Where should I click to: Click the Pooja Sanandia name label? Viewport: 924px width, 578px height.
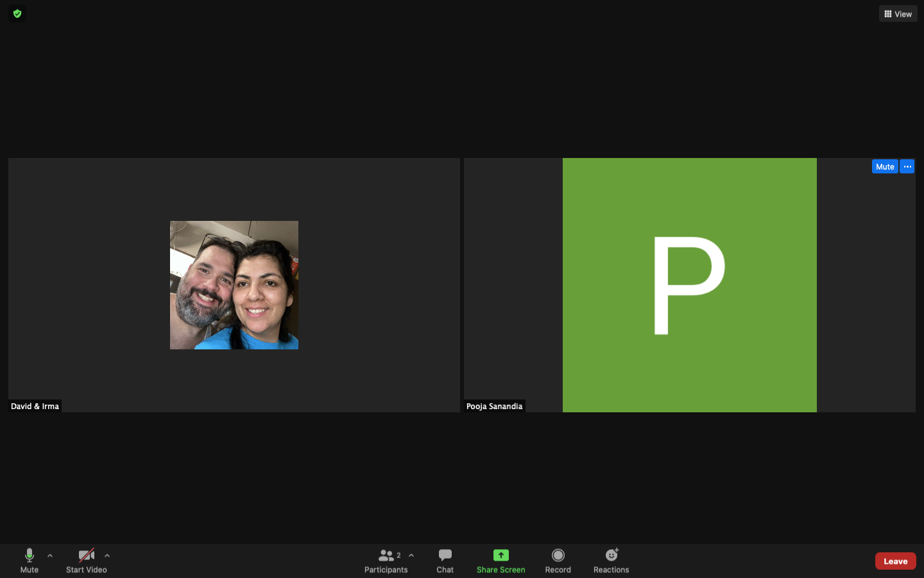coord(494,406)
